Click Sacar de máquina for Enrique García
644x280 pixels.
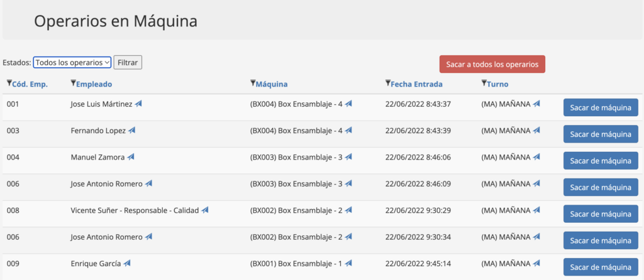point(600,267)
